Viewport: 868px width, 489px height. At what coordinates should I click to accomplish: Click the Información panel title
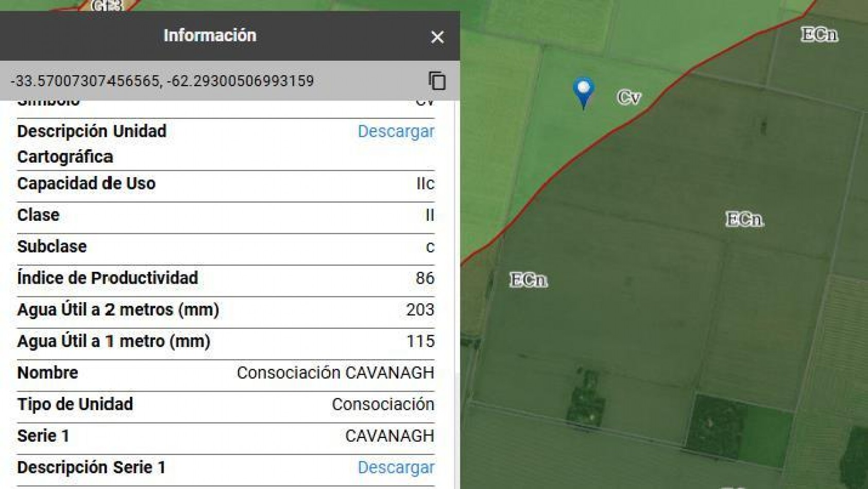click(210, 36)
